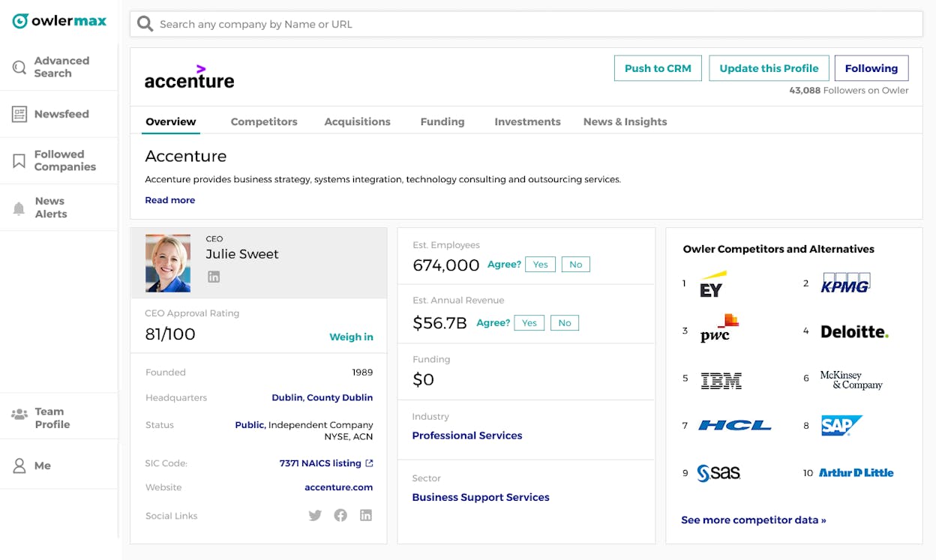Open competitor McKinsey & Company logo
This screenshot has width=936, height=560.
click(851, 380)
